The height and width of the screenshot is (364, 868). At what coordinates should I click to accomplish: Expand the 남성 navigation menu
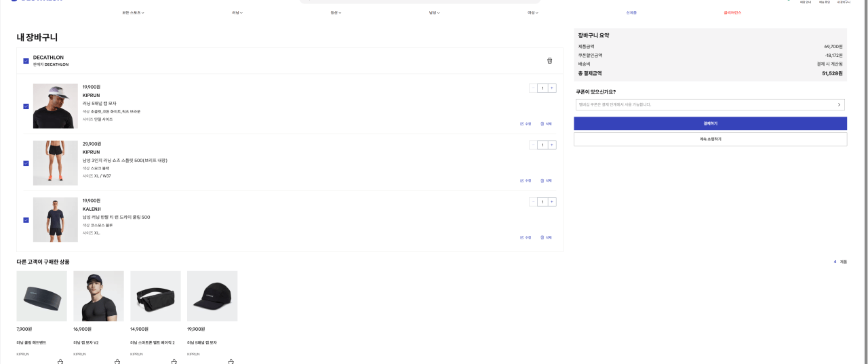[434, 12]
